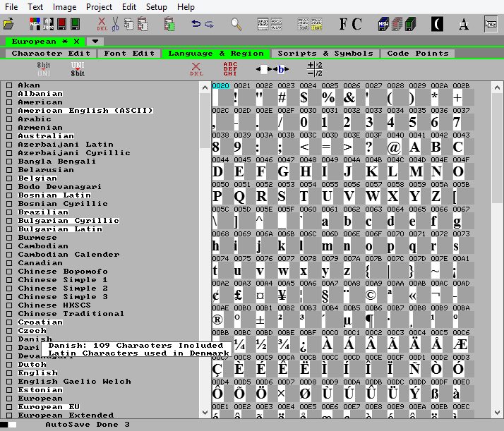Click the green project box icon
This screenshot has height=431, width=504.
(410, 24)
